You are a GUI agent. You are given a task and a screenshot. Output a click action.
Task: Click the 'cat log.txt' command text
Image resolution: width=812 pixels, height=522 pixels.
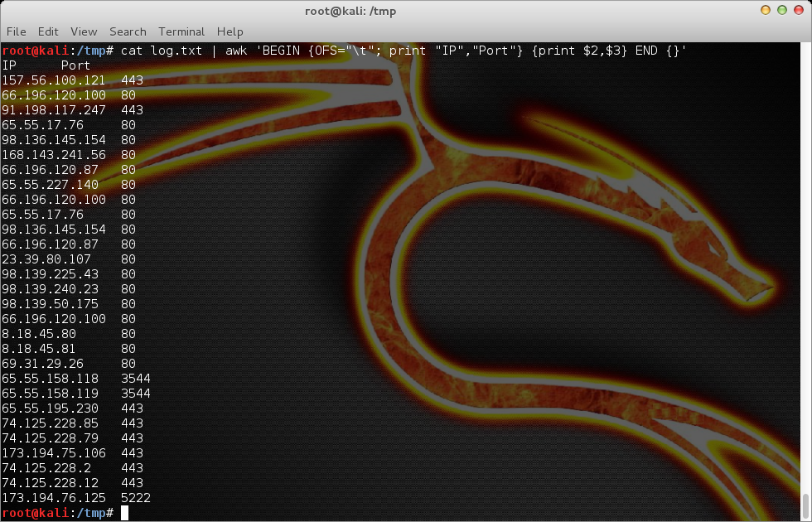click(162, 51)
